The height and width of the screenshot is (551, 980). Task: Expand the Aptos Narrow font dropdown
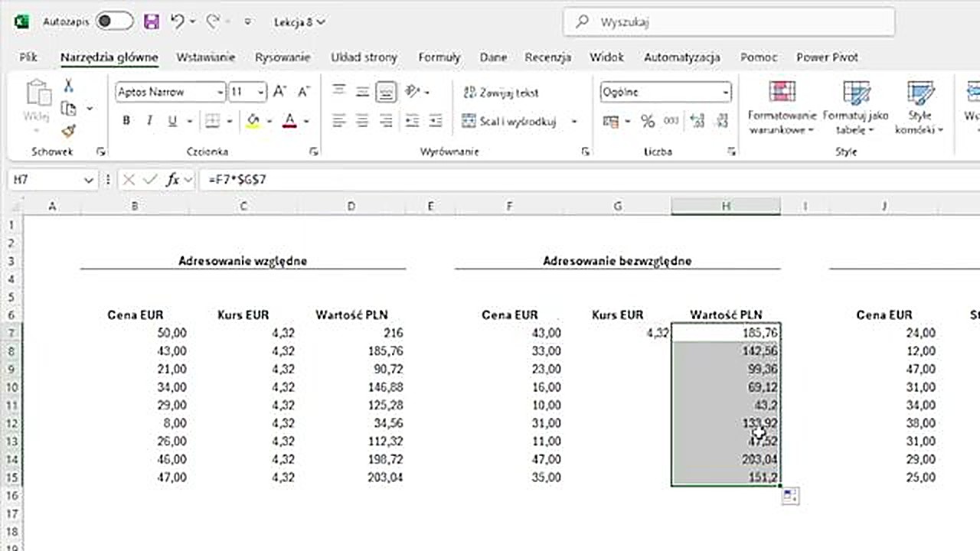[x=220, y=92]
